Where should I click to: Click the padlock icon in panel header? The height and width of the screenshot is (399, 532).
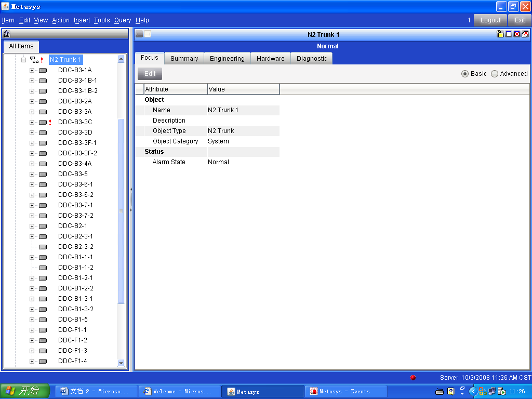click(x=500, y=34)
